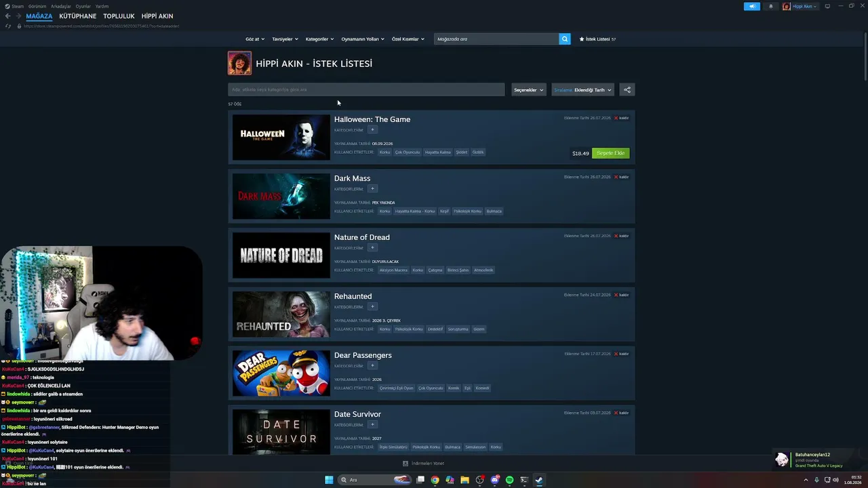The image size is (868, 488).
Task: Open the taskbar clock and date
Action: [x=852, y=480]
